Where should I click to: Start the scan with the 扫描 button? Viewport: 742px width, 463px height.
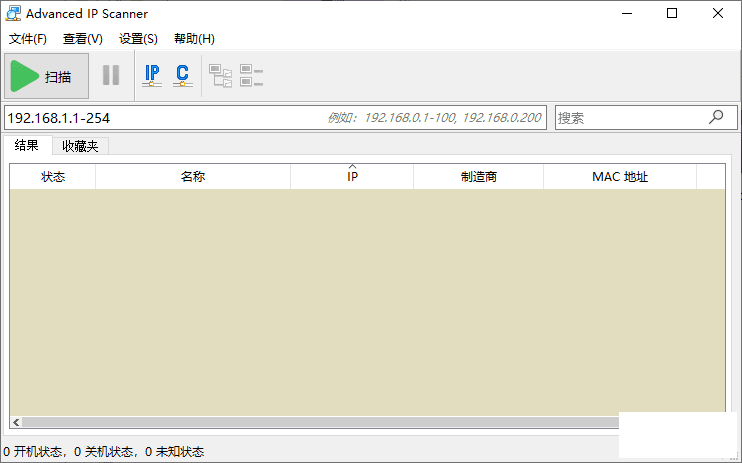point(46,76)
